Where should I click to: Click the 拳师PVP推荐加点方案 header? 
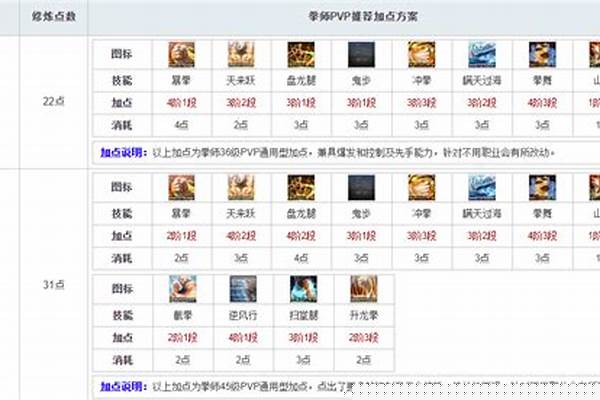363,16
